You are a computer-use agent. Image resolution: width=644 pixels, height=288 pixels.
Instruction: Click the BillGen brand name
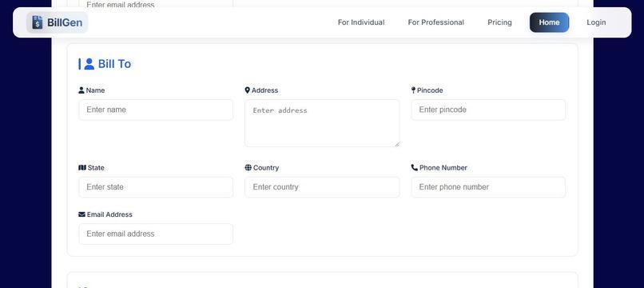(65, 22)
